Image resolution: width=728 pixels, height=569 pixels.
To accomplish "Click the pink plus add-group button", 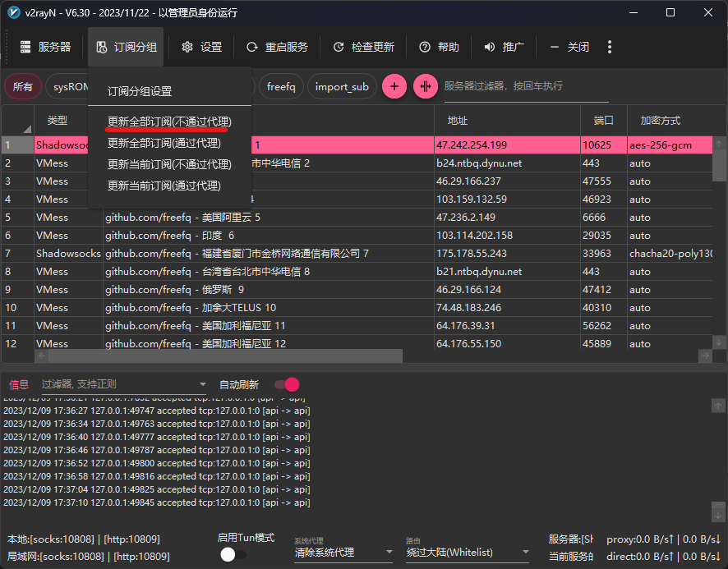I will [x=394, y=86].
